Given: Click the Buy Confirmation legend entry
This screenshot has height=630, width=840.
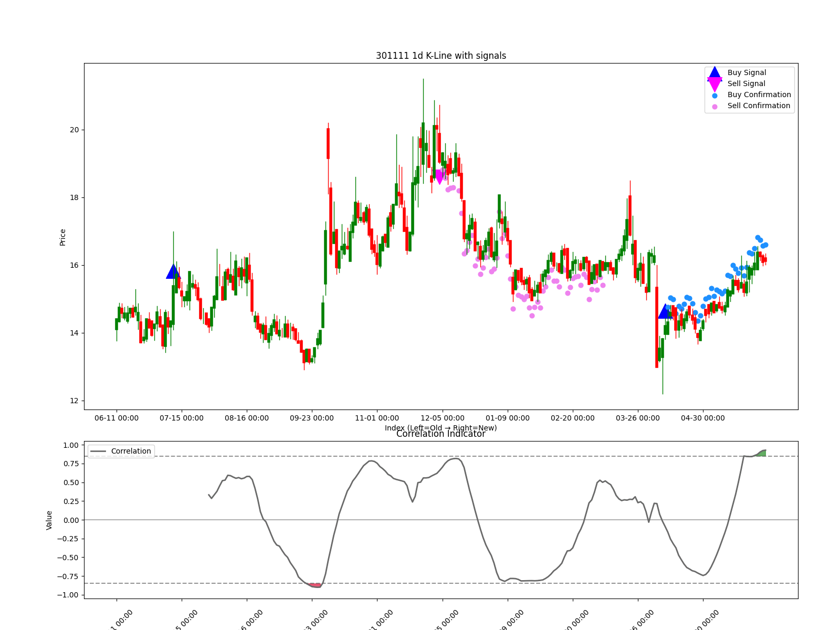Looking at the screenshot, I should tap(751, 94).
